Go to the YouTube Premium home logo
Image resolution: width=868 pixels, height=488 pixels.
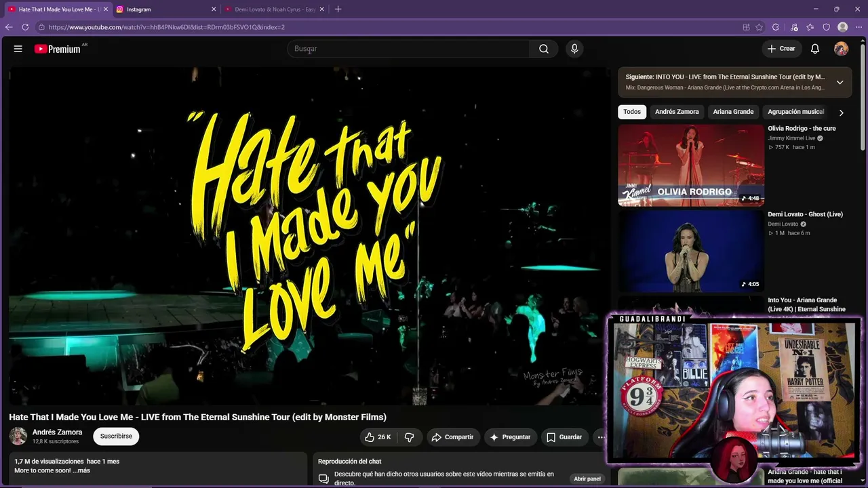tap(58, 49)
